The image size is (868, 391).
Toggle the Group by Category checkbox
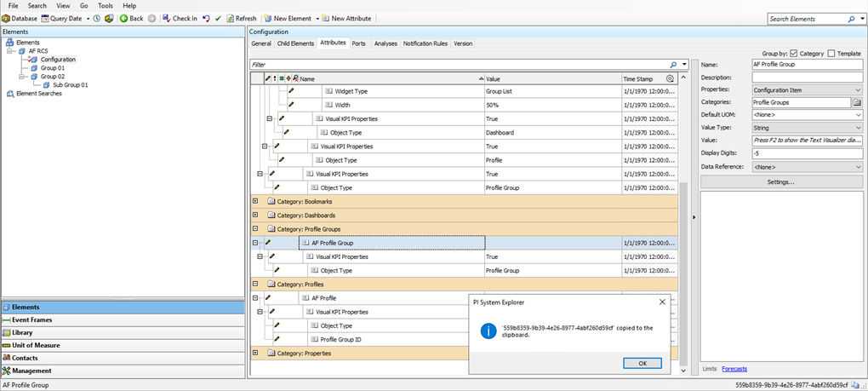point(793,54)
